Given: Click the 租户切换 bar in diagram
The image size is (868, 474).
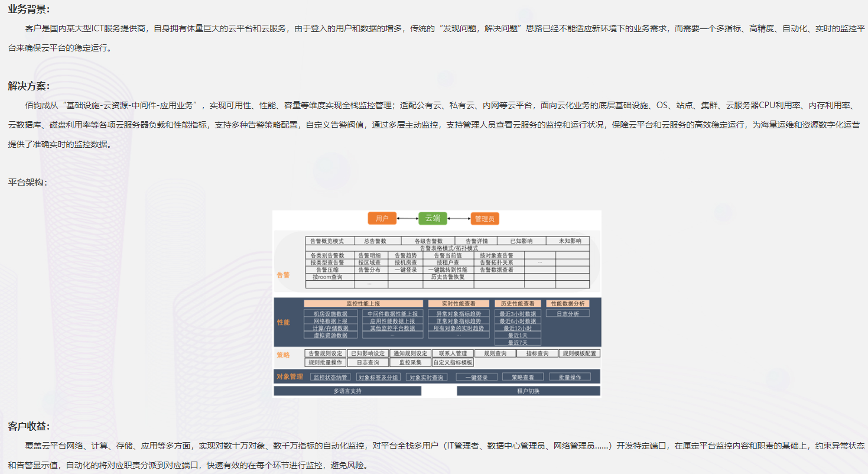Looking at the screenshot, I should pos(528,391).
